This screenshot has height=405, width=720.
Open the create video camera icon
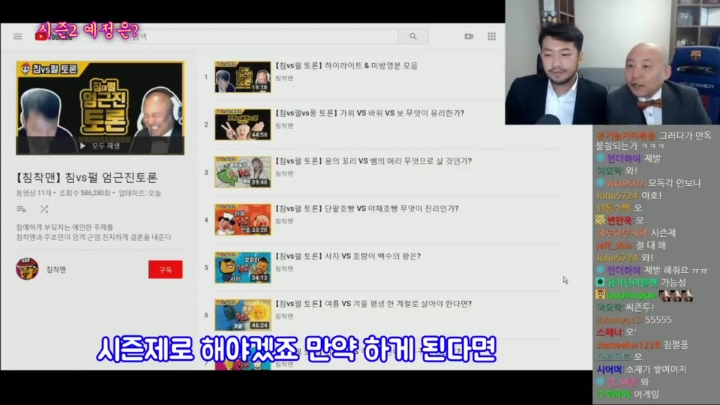469,36
